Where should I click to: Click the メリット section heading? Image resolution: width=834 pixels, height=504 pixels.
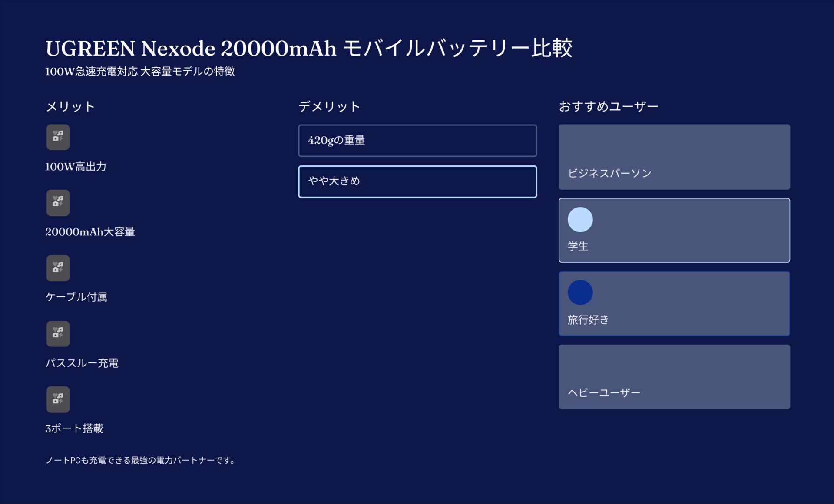[x=70, y=105]
